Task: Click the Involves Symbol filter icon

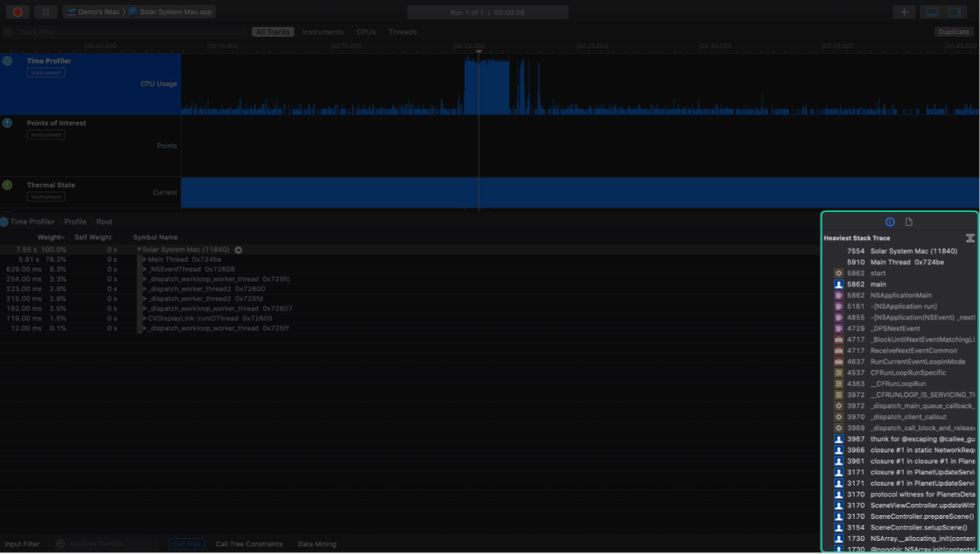Action: click(x=61, y=544)
